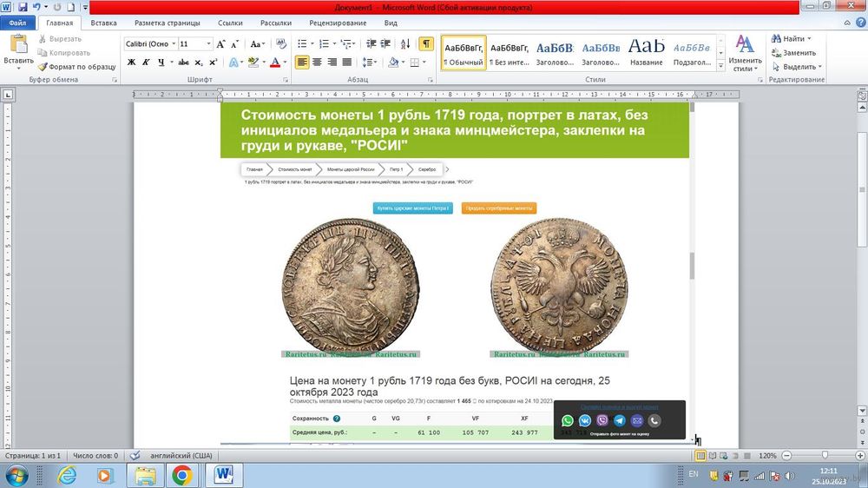Click the VK icon in the document
This screenshot has width=868, height=488.
coord(584,420)
